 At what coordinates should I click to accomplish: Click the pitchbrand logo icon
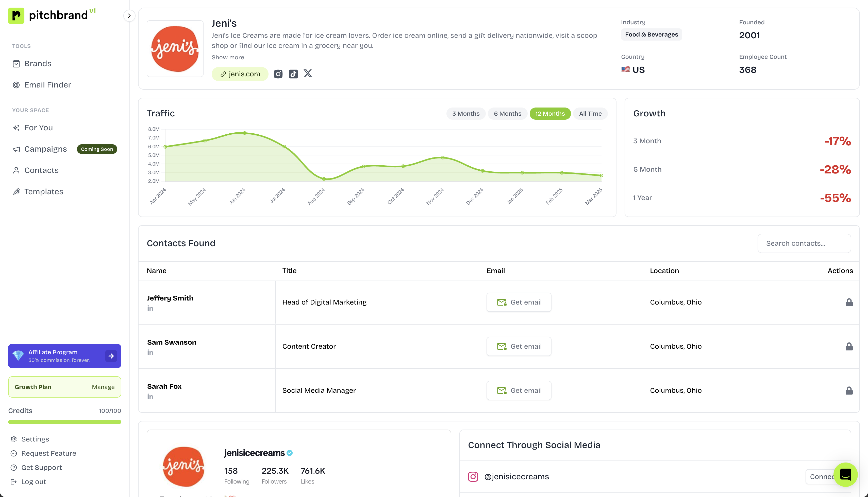pyautogui.click(x=16, y=15)
